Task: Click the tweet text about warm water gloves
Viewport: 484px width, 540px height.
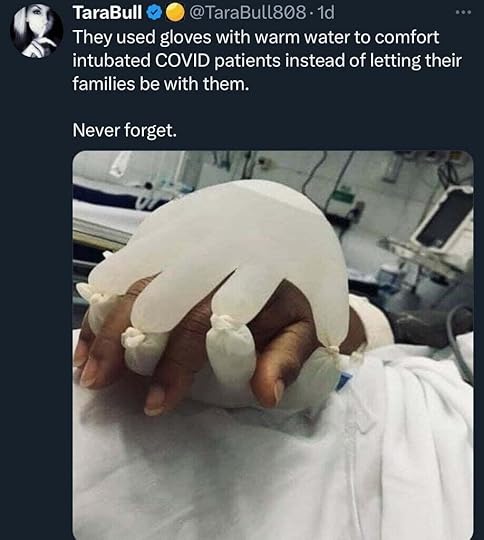Action: (267, 60)
